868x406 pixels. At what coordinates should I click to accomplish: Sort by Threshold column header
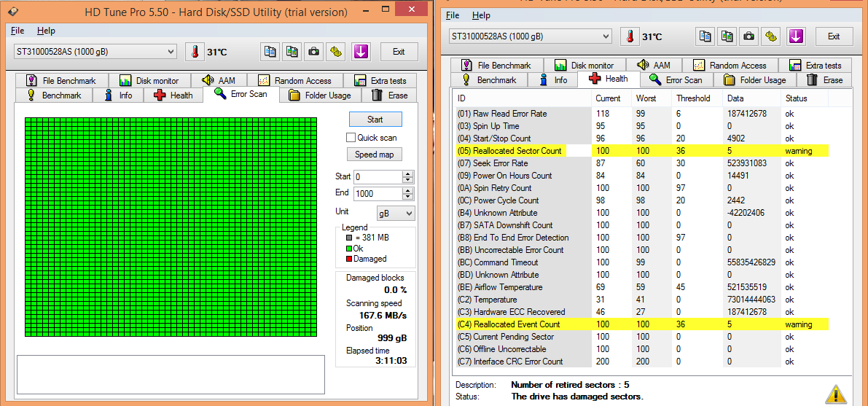(697, 98)
